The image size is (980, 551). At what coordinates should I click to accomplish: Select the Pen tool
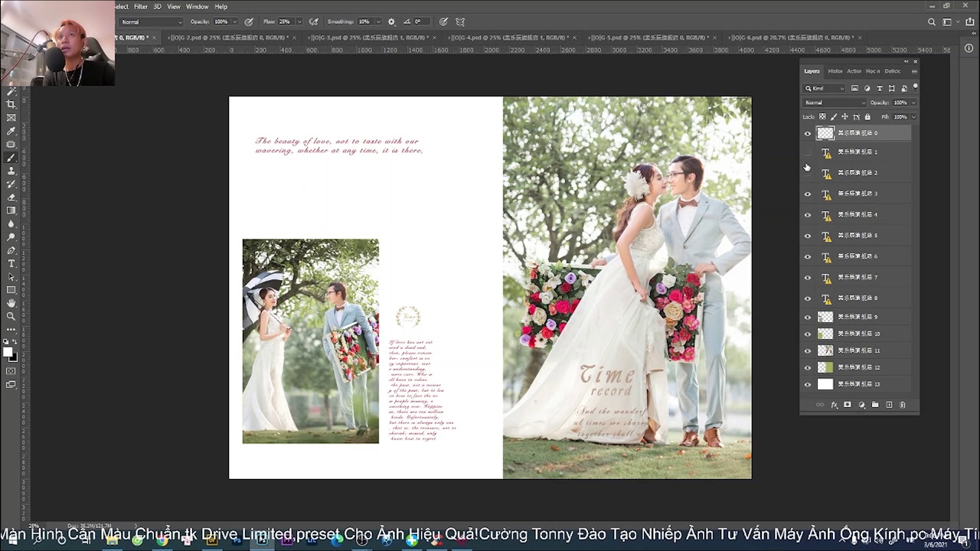point(11,250)
